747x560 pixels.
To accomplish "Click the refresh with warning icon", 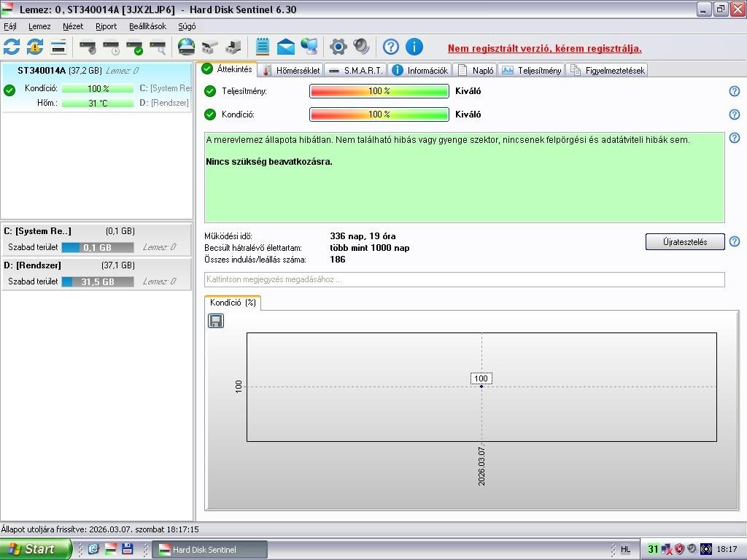I will point(35,47).
